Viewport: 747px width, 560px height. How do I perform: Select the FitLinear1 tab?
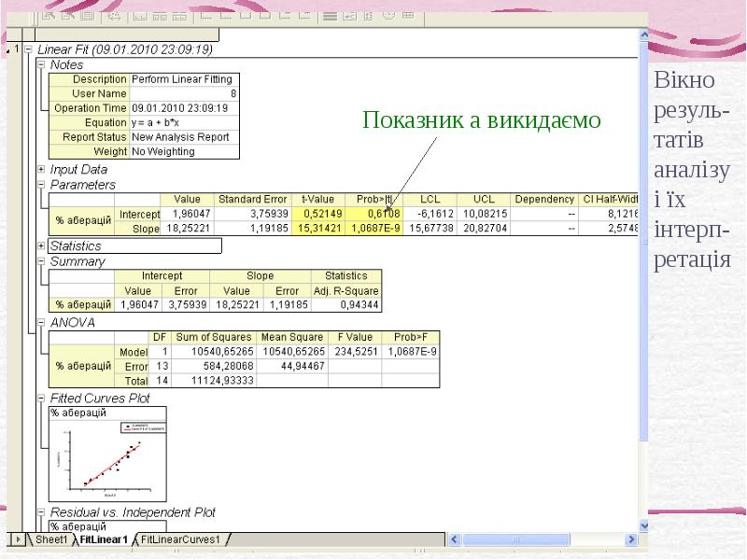point(102,539)
